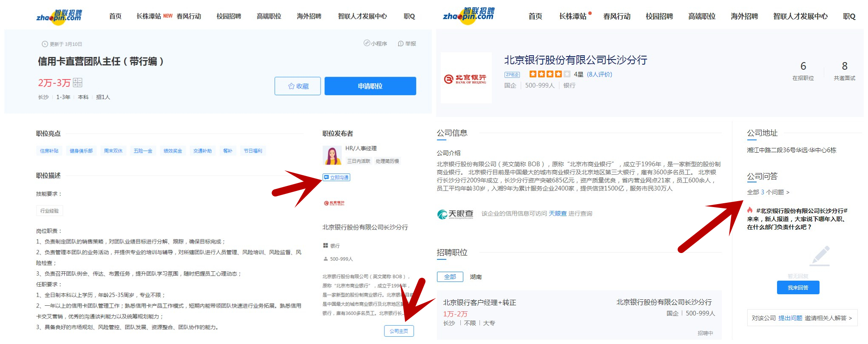Open 公司主页 button below company intro
Screen dimensions: 868x344
tap(399, 331)
